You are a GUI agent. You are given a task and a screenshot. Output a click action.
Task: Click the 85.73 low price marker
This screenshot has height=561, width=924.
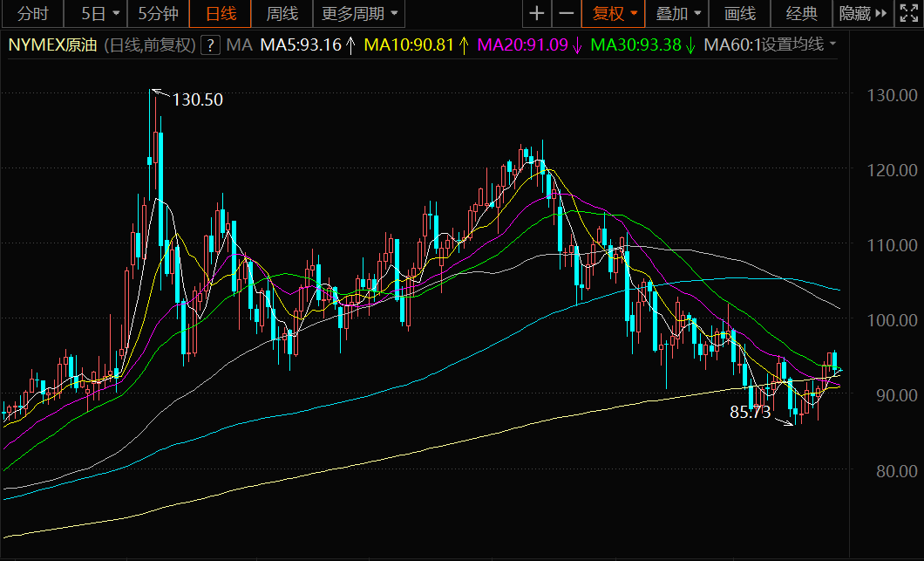pyautogui.click(x=750, y=413)
